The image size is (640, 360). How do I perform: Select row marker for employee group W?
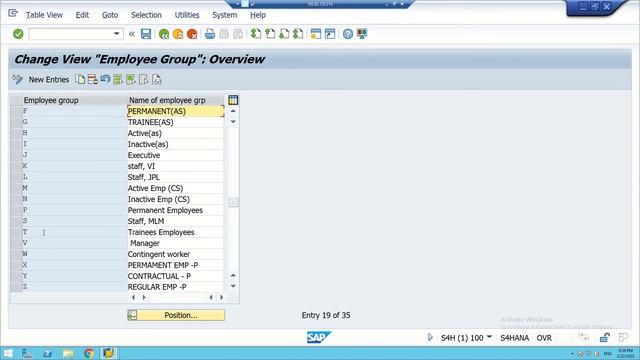(16, 254)
